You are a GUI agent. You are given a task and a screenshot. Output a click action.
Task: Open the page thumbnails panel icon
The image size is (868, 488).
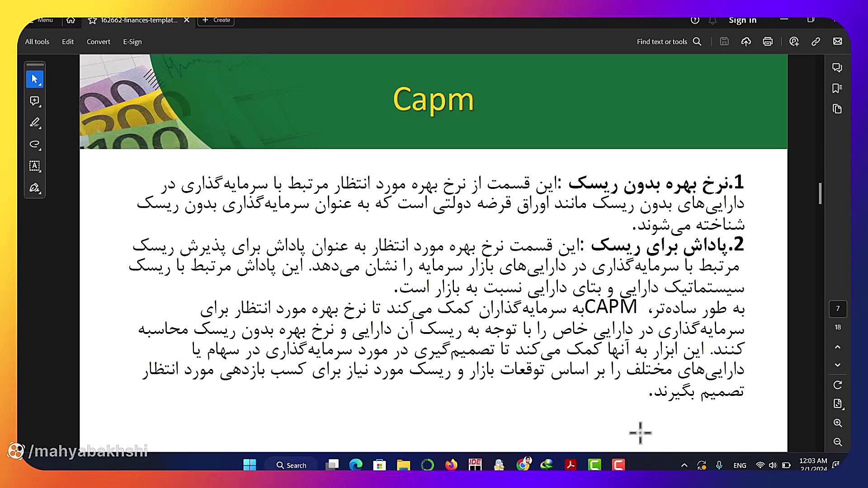(837, 109)
